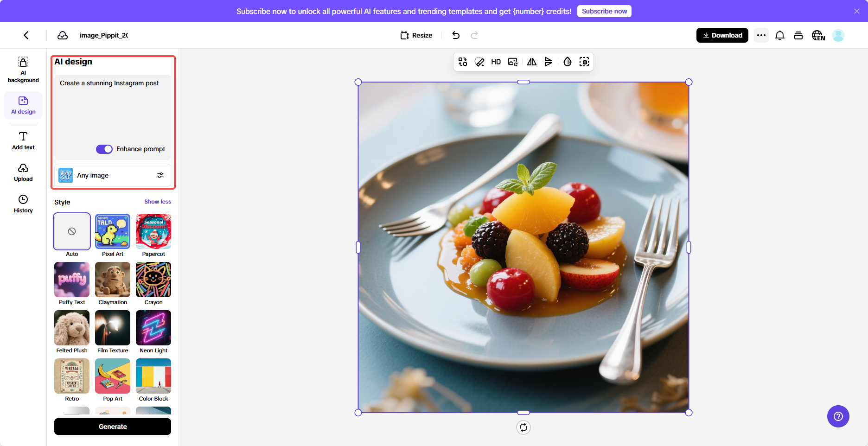Image resolution: width=868 pixels, height=446 pixels.
Task: Open the opacity droplet tool
Action: [x=568, y=62]
